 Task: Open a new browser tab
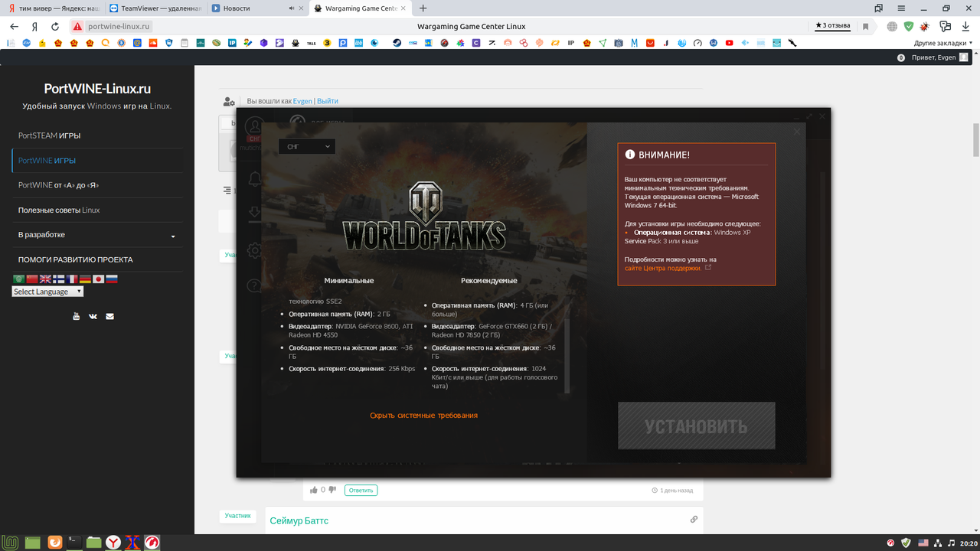point(423,8)
